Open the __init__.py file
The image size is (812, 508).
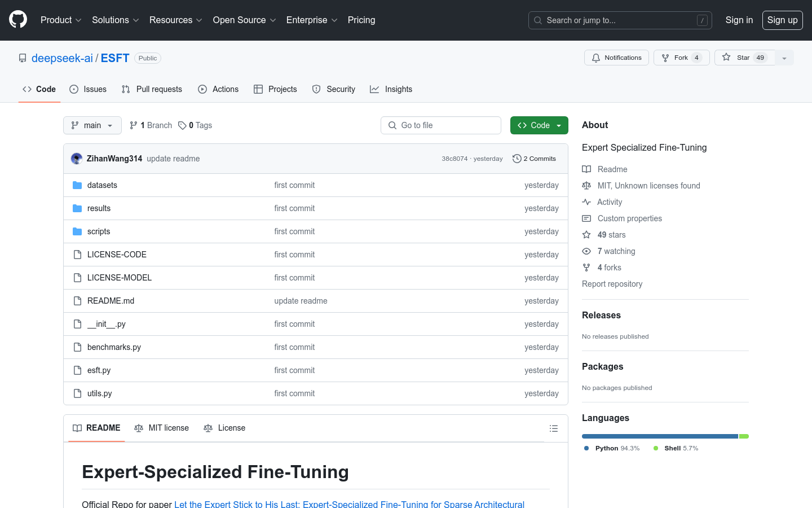point(107,324)
